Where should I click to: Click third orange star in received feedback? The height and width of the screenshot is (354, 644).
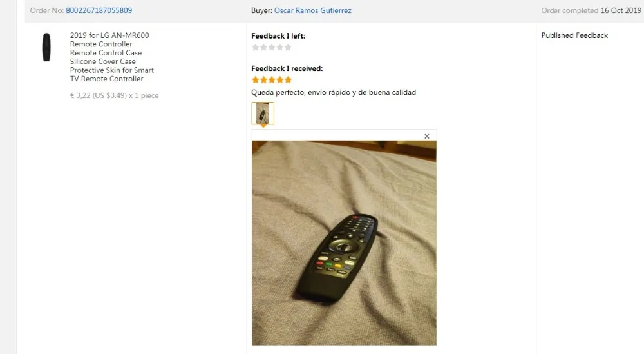[272, 80]
